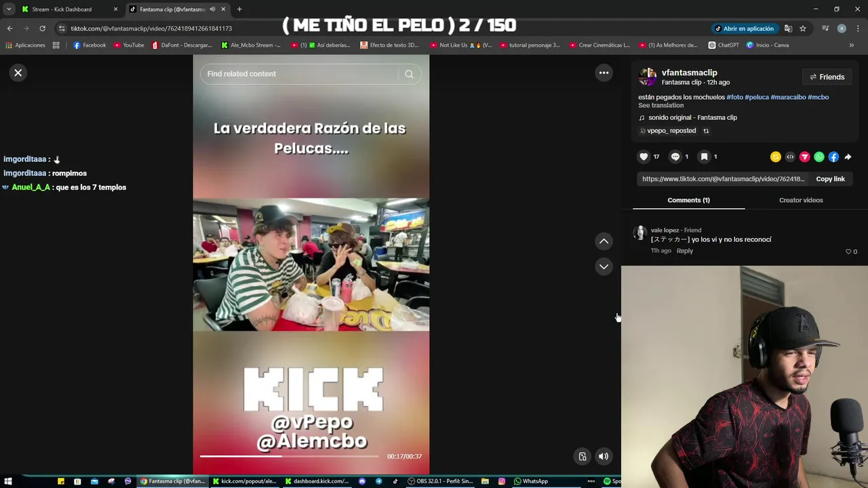Screen dimensions: 868x488
Task: Save video with the bookmark icon
Action: 704,157
